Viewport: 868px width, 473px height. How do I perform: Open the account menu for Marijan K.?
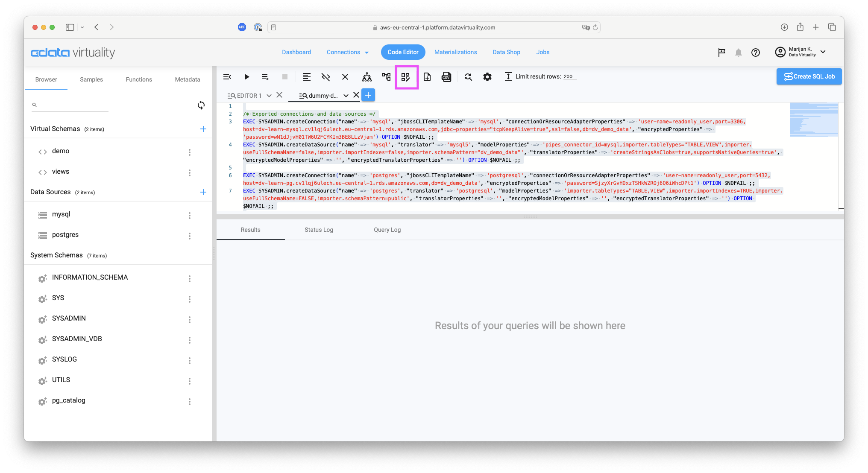coord(801,52)
